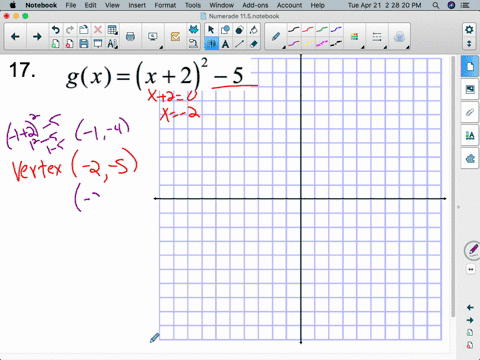Select the Regular Polygons tool
This screenshot has height=360, width=480.
click(239, 30)
